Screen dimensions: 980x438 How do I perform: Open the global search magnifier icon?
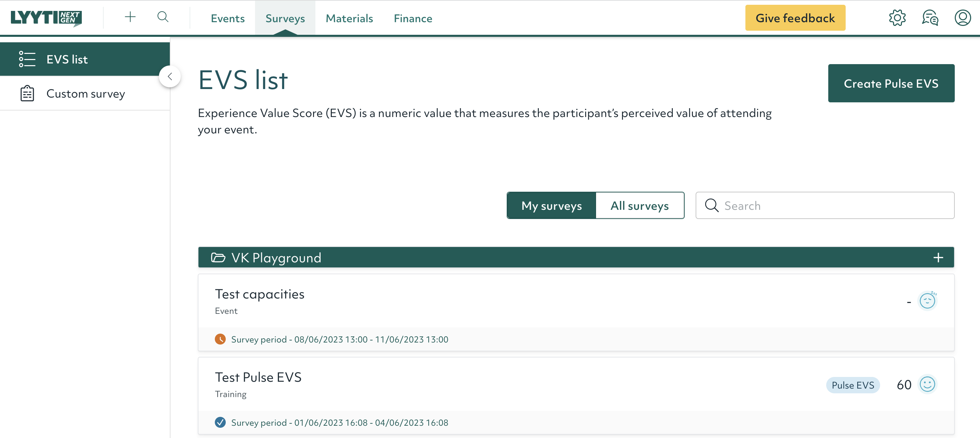click(163, 17)
